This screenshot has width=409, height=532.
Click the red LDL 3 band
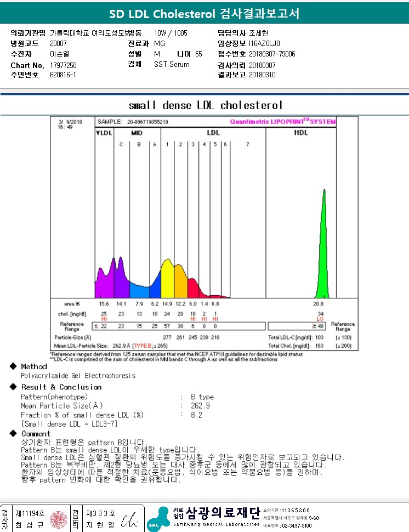193,288
